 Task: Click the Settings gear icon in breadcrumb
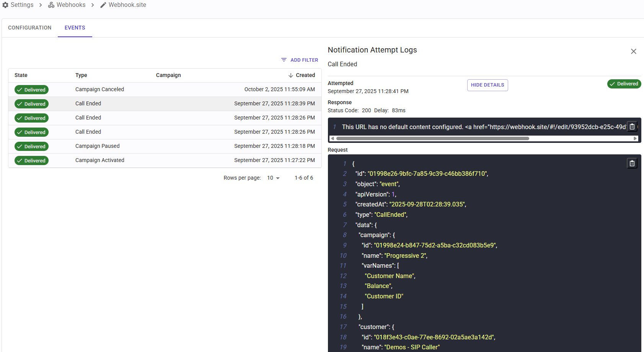pyautogui.click(x=5, y=5)
